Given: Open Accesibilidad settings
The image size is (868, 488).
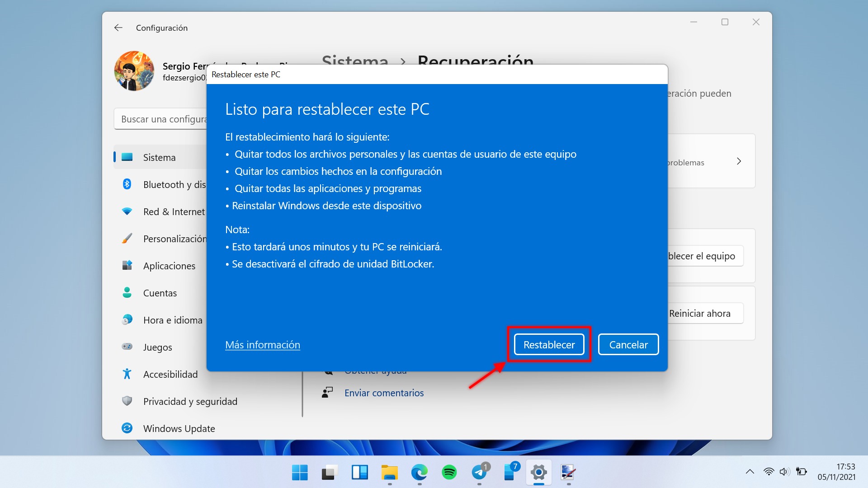Looking at the screenshot, I should [x=160, y=374].
